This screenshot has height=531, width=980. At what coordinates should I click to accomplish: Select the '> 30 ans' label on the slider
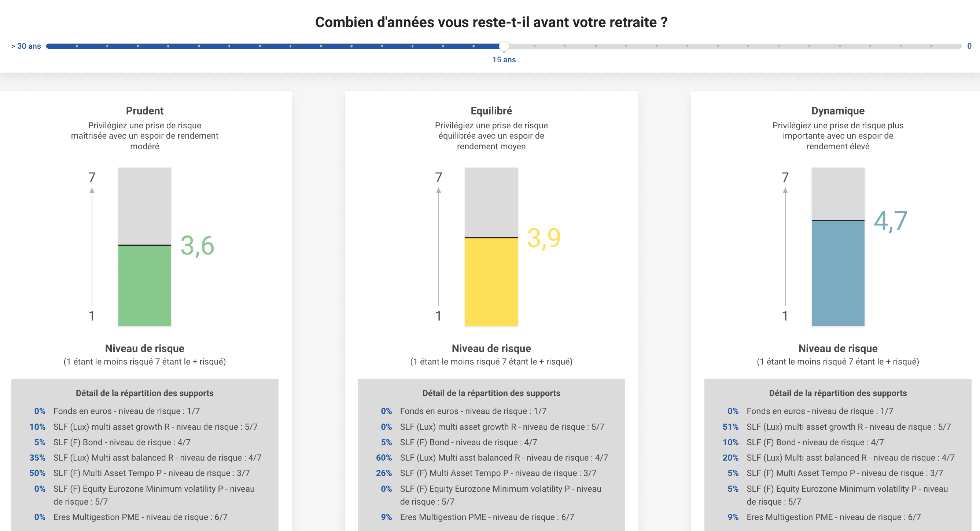[26, 46]
